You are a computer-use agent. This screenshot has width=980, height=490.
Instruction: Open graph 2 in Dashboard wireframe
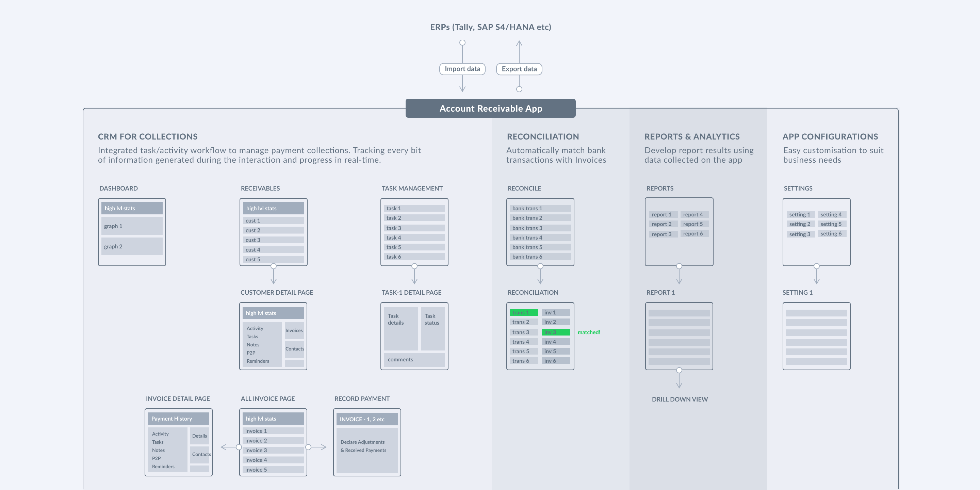[132, 246]
